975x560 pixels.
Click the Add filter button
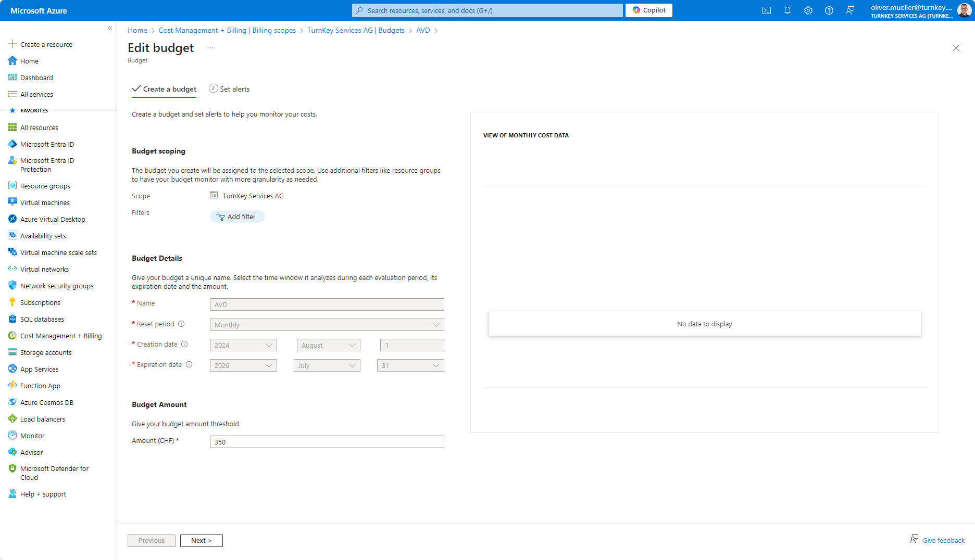point(237,217)
